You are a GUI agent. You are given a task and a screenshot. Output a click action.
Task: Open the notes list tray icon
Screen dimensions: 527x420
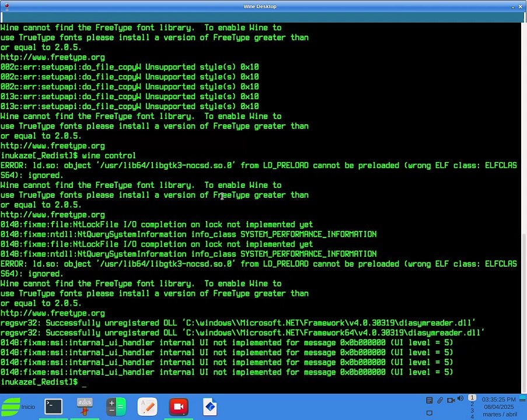[x=429, y=400]
